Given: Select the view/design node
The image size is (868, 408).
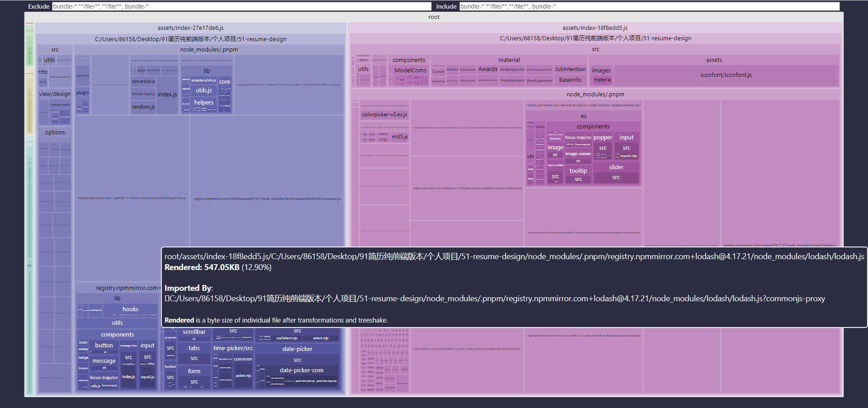Looking at the screenshot, I should [x=55, y=94].
